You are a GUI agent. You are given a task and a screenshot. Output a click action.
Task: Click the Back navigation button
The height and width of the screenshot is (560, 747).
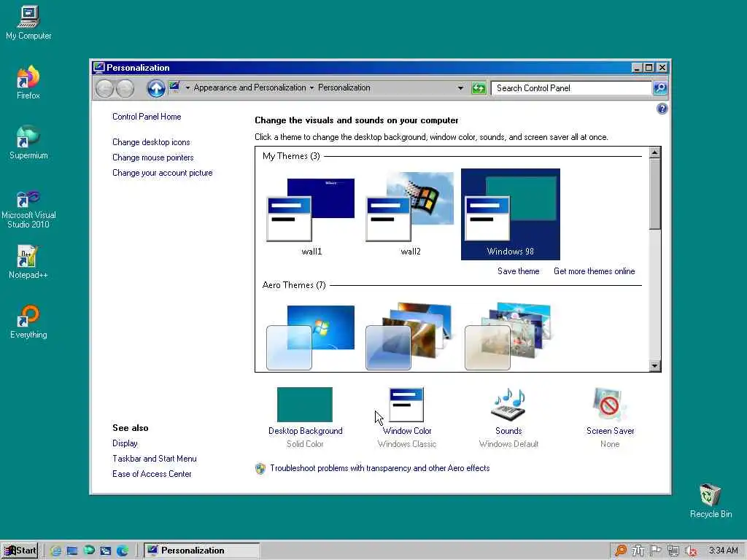click(105, 88)
